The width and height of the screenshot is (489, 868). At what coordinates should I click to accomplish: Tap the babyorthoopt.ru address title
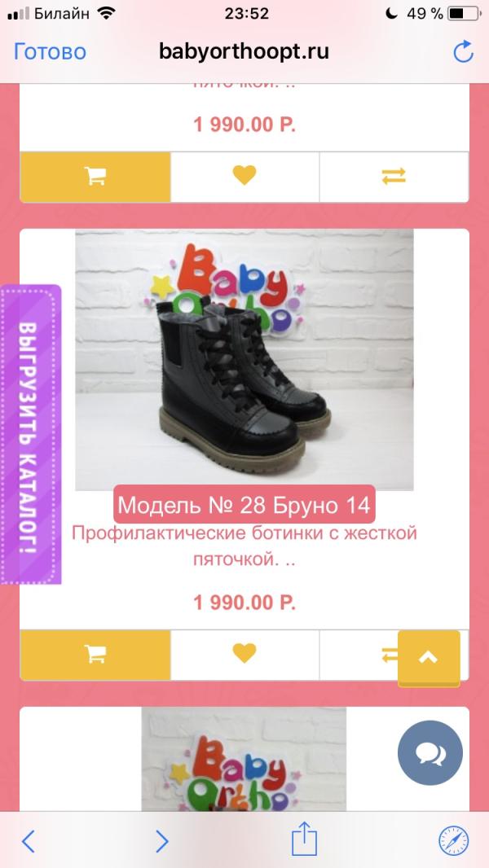(x=244, y=51)
